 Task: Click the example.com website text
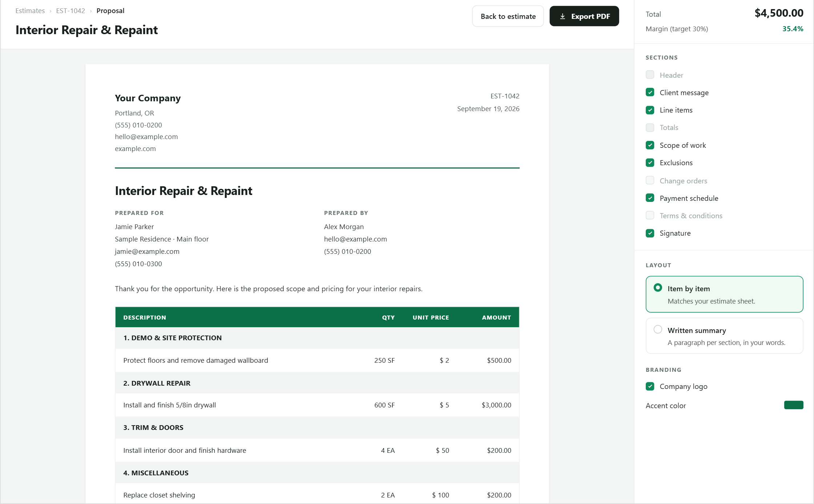pyautogui.click(x=135, y=149)
